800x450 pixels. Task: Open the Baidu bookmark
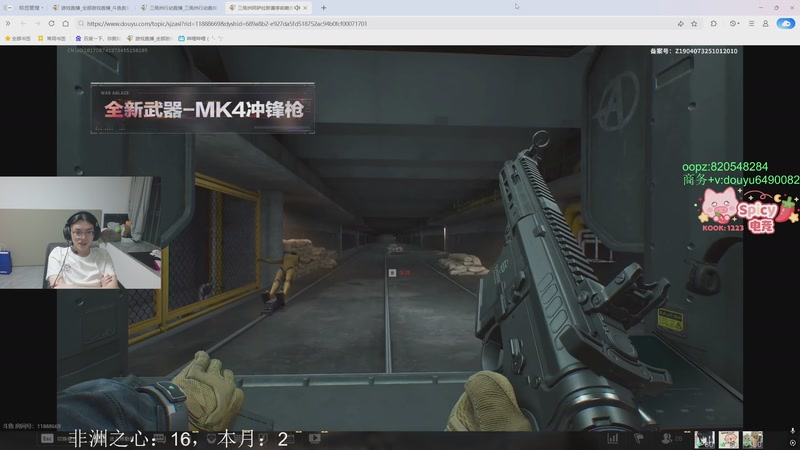pos(97,38)
